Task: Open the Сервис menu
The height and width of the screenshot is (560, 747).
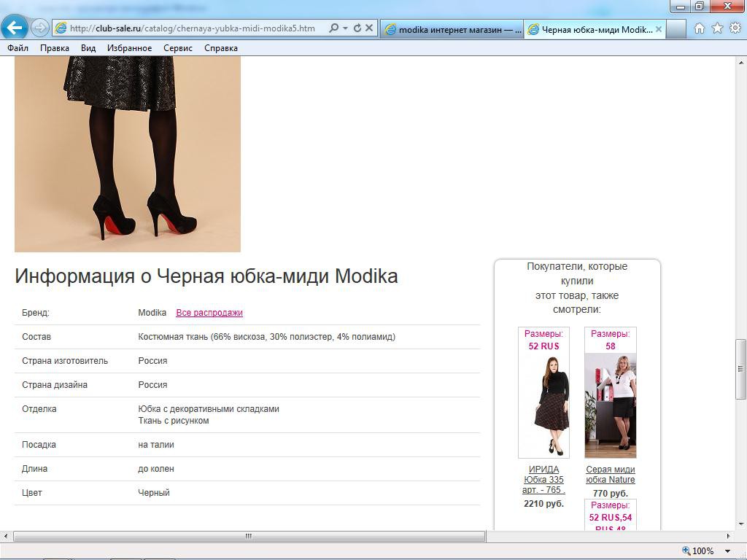Action: click(178, 48)
